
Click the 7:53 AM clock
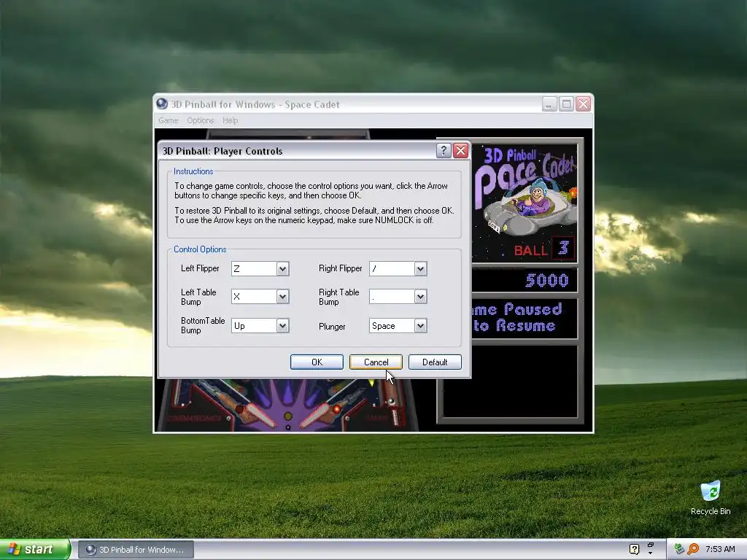pos(720,549)
